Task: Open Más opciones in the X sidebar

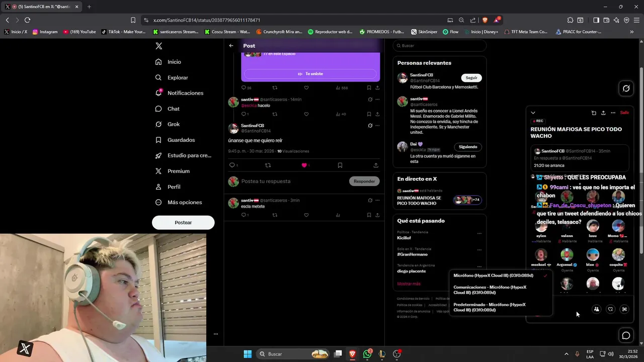Action: [x=178, y=202]
